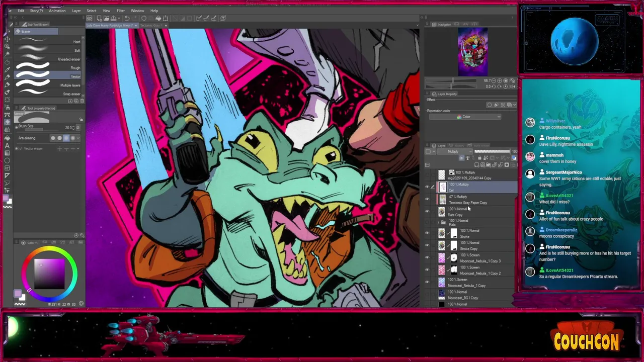Zoom in using Navigator plus icon
The image size is (644, 362).
[x=500, y=80]
